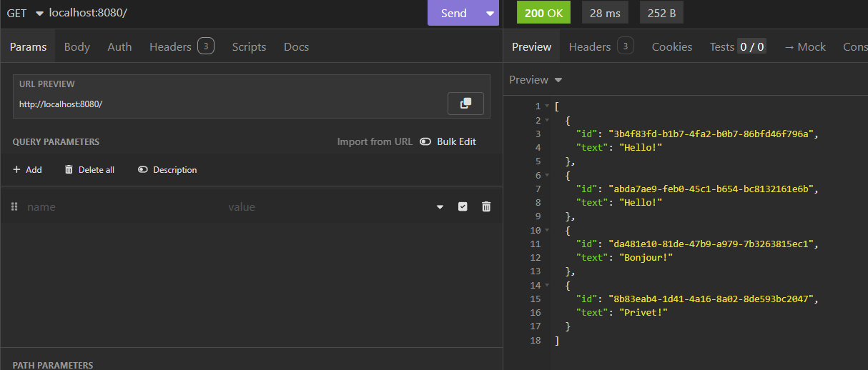
Task: Collapse the JSON array at line 1
Action: pyautogui.click(x=547, y=106)
